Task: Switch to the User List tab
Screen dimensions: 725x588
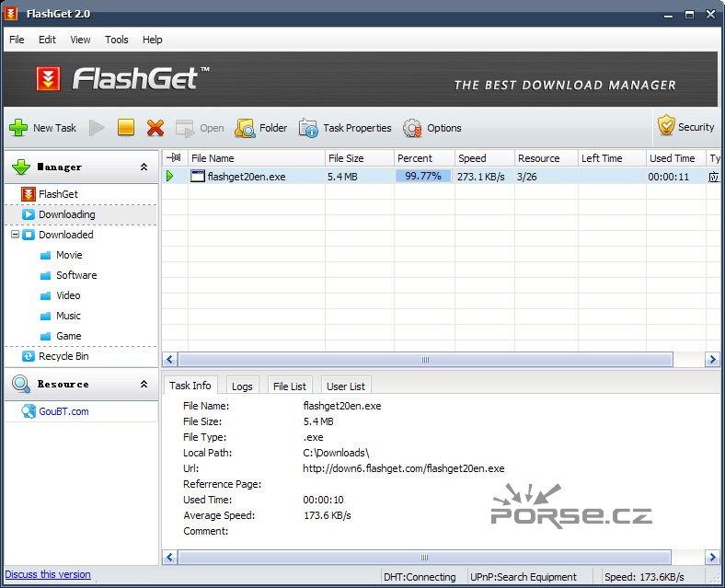Action: click(x=345, y=386)
